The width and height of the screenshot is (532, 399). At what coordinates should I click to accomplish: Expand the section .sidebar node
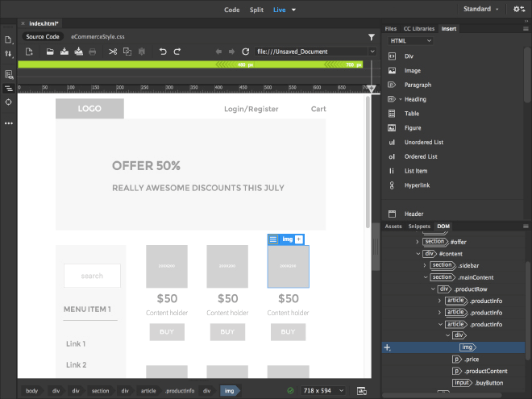(425, 265)
